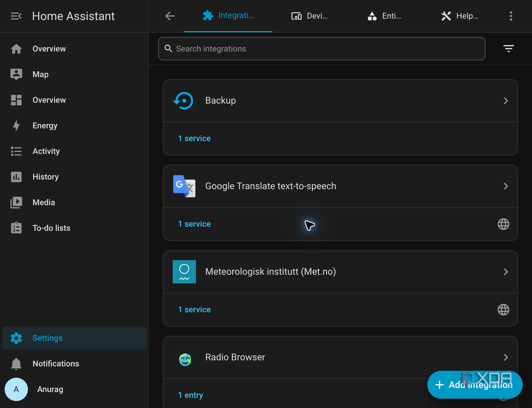
Task: Expand the Meteorologisk institutt chevron
Action: coord(506,272)
